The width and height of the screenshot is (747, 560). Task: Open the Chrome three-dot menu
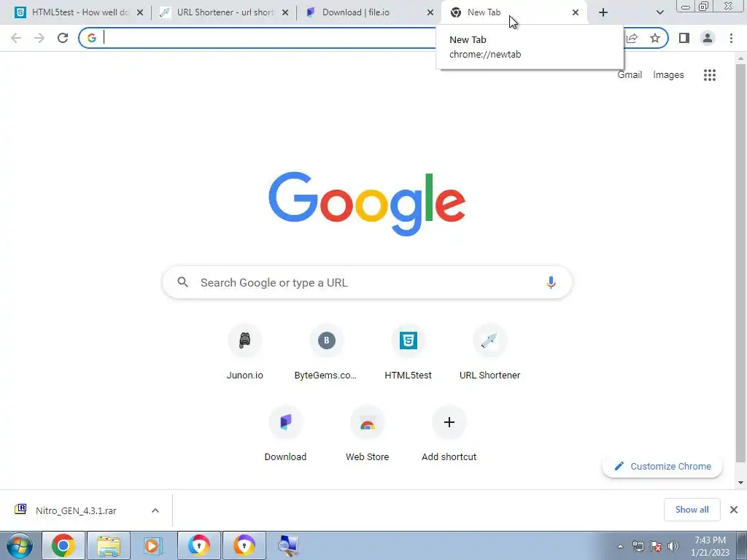(731, 38)
